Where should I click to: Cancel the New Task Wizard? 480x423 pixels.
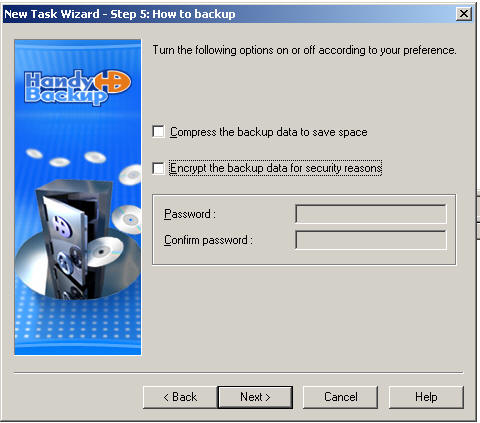[340, 397]
